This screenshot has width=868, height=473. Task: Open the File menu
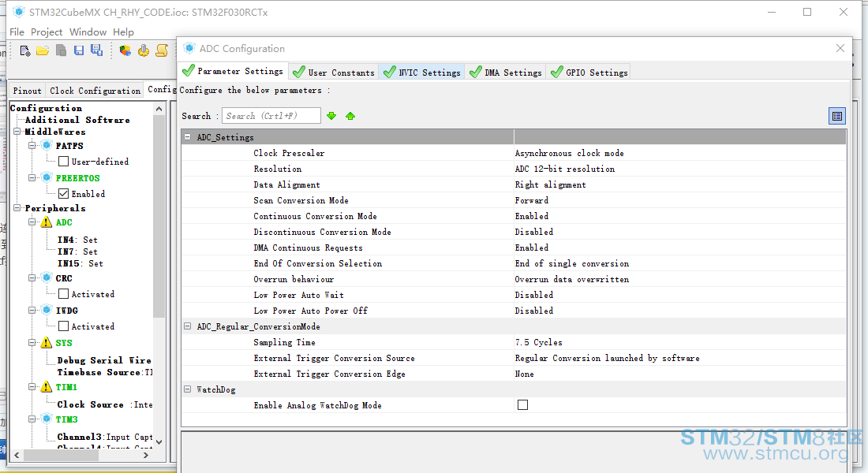tap(17, 32)
